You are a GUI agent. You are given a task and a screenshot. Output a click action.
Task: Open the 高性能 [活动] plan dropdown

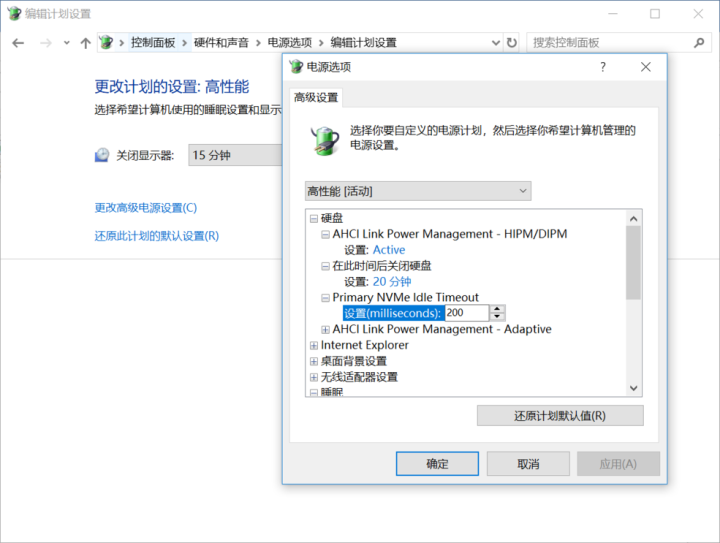point(418,191)
